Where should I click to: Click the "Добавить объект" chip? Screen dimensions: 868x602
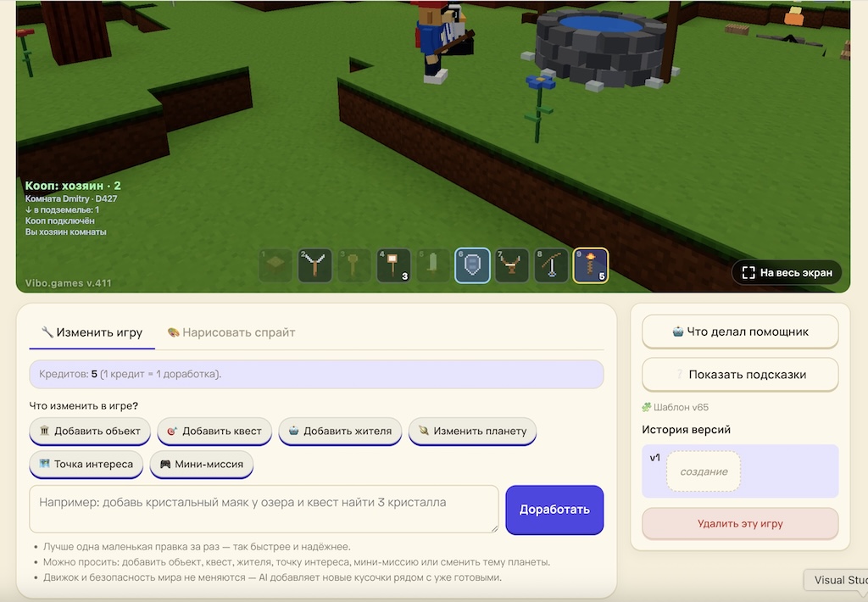coord(90,431)
